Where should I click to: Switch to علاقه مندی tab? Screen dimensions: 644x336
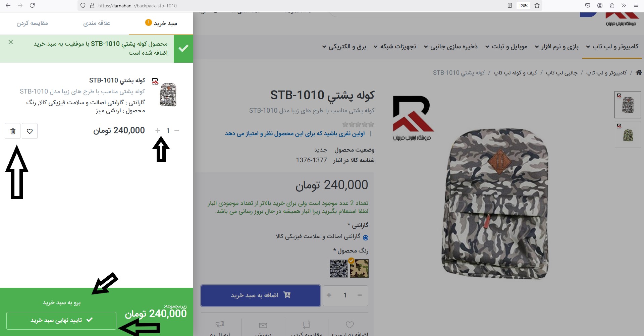click(97, 23)
